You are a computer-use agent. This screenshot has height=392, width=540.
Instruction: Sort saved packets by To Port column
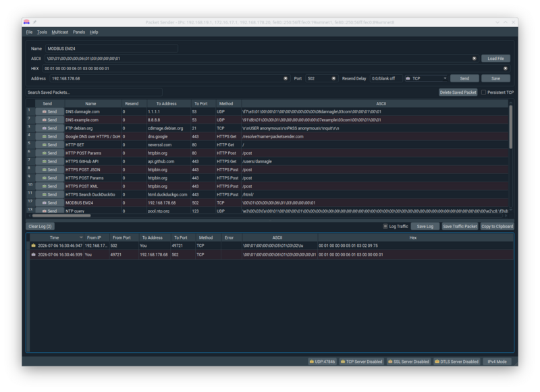click(200, 104)
